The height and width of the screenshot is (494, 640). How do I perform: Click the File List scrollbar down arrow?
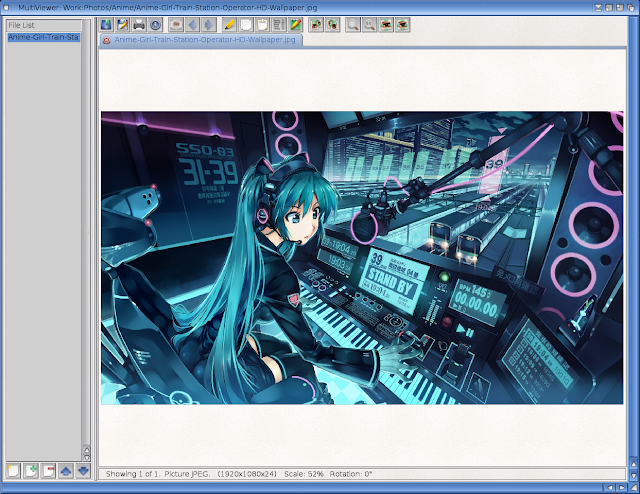point(87,457)
